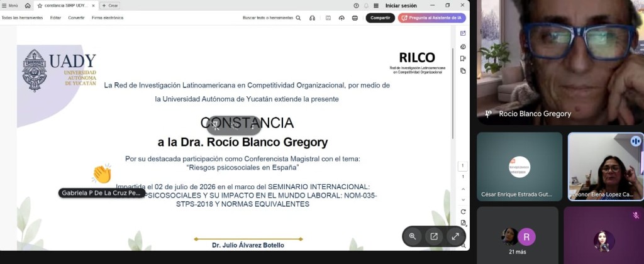
Task: Open Todas las herramientas
Action: click(22, 18)
